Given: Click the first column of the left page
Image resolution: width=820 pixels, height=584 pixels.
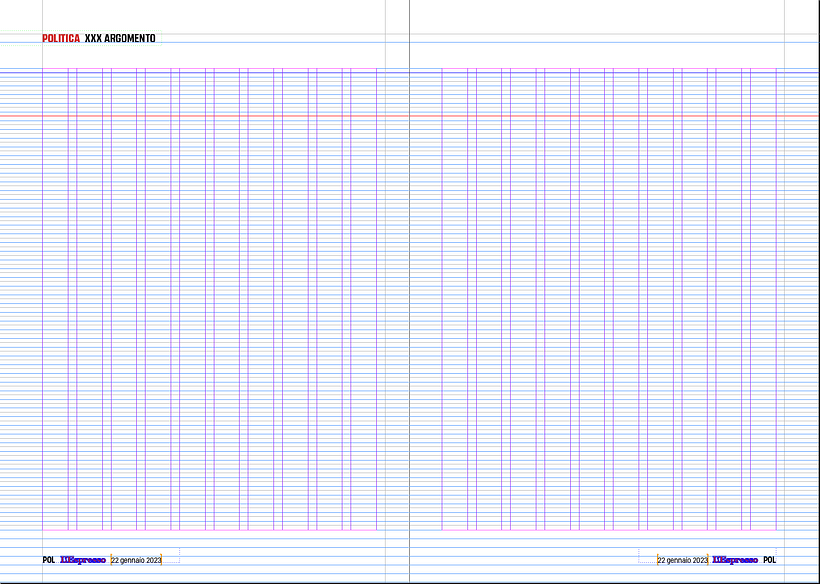Looking at the screenshot, I should tap(55, 300).
